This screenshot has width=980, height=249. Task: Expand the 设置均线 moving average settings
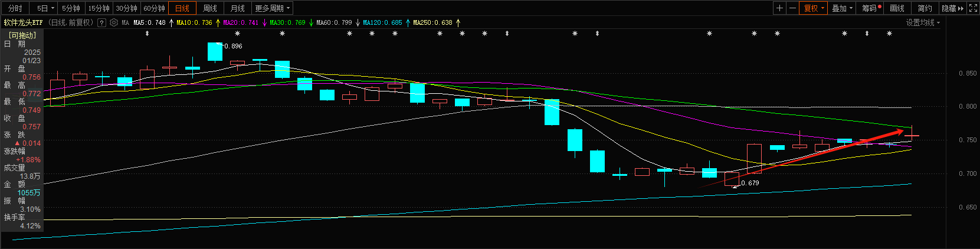coord(923,23)
